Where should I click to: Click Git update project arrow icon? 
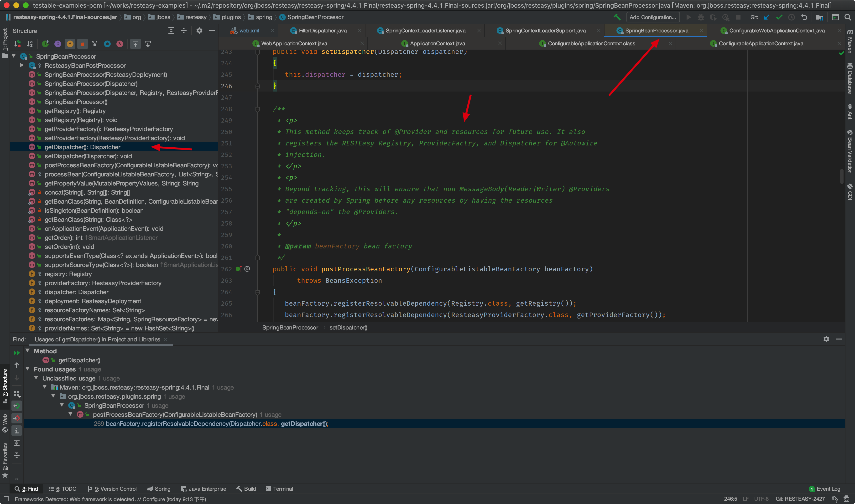(767, 17)
